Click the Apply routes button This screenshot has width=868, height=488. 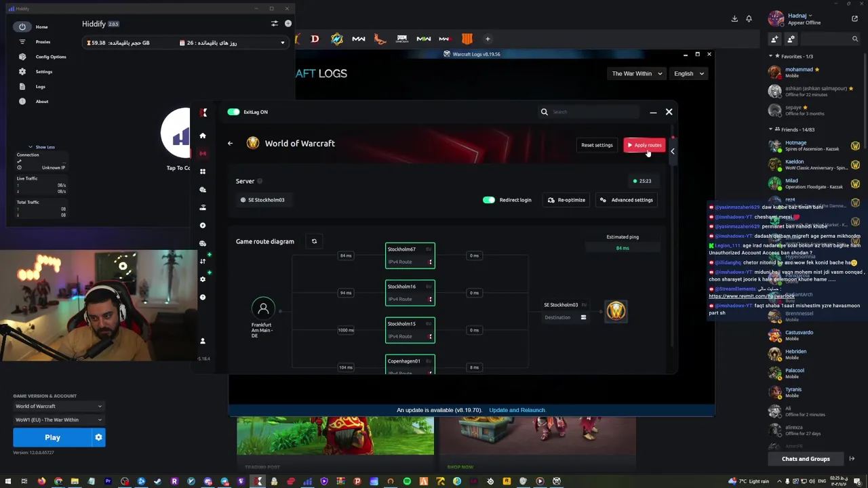(x=644, y=145)
